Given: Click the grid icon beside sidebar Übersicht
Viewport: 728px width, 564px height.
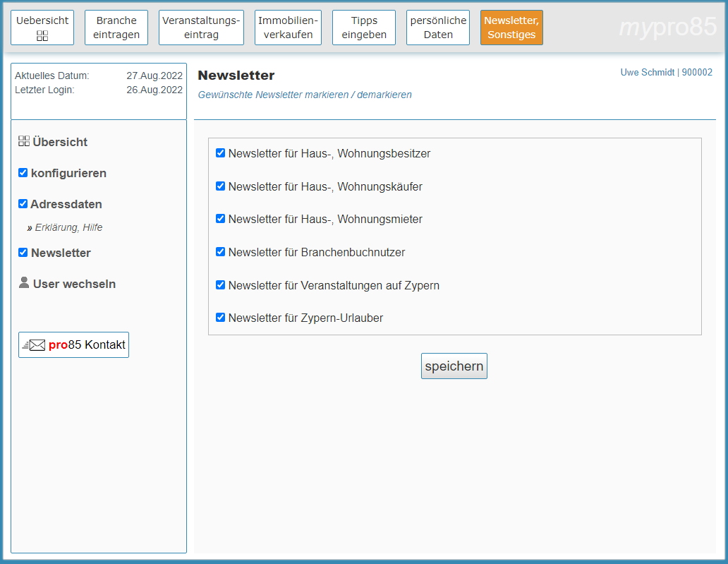Looking at the screenshot, I should pyautogui.click(x=24, y=141).
